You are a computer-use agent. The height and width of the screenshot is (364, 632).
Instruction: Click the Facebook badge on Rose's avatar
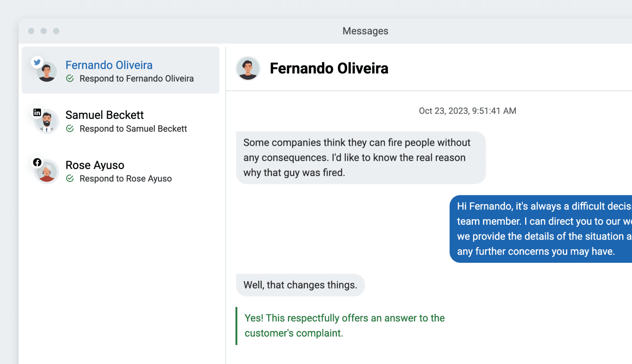[37, 162]
